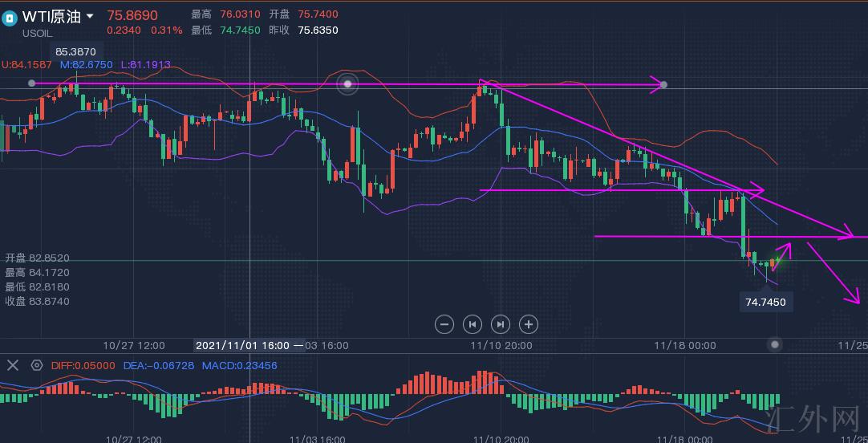The width and height of the screenshot is (868, 443).
Task: Select left endpoint handle of top horizontal line
Action: (31, 83)
